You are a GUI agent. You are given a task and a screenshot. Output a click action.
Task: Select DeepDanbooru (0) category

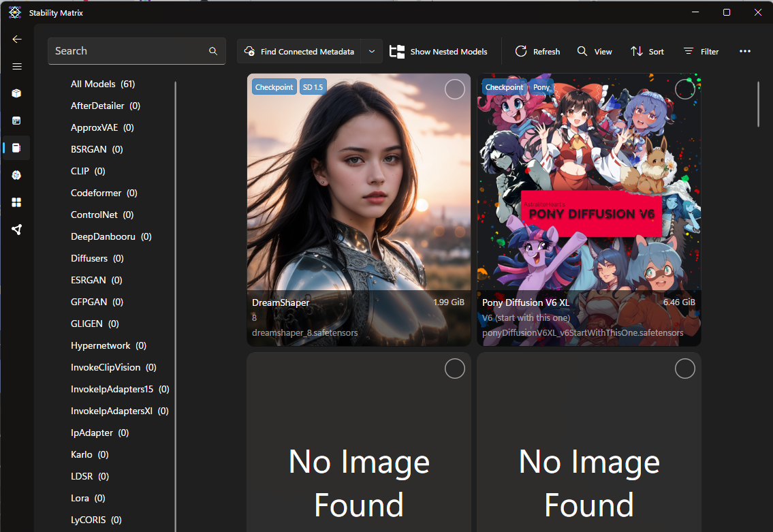pyautogui.click(x=111, y=236)
